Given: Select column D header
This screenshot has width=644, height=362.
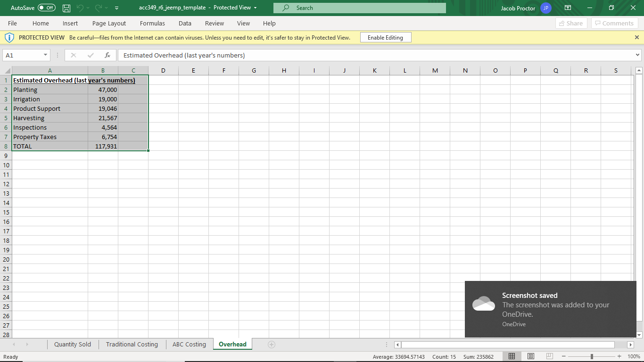Looking at the screenshot, I should pos(163,71).
